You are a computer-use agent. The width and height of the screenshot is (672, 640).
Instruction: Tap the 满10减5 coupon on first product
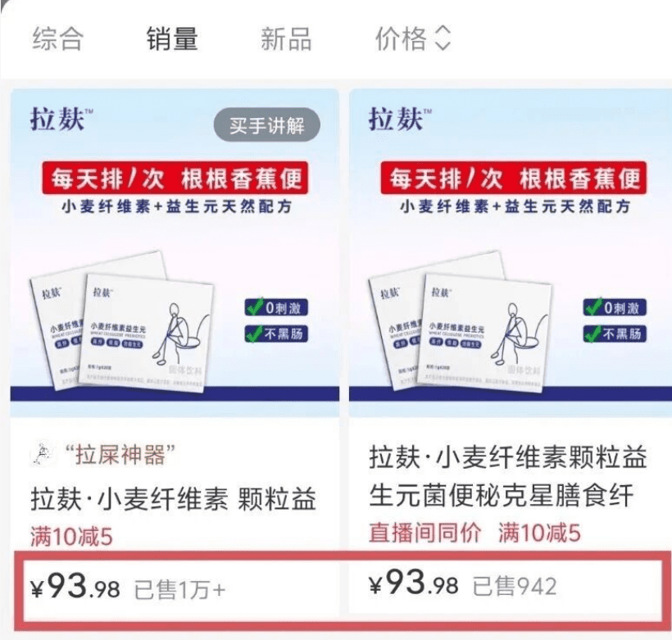point(71,536)
